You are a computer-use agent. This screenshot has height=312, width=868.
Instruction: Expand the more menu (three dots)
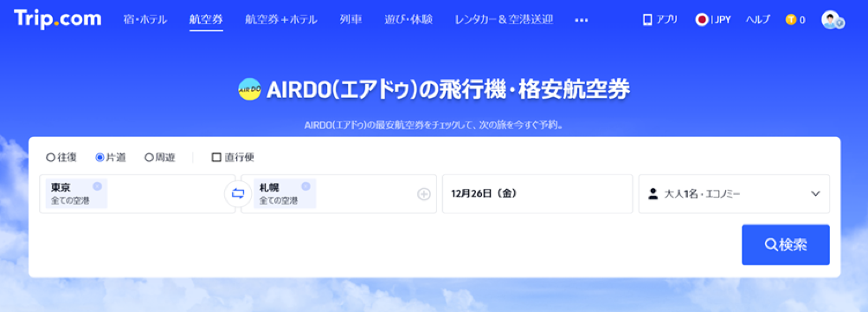tap(582, 20)
